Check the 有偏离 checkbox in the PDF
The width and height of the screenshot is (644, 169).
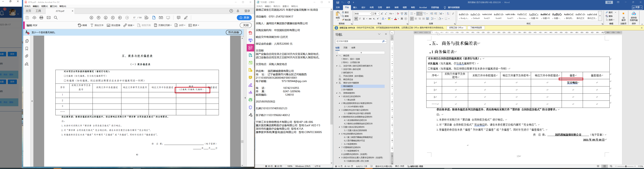click(65, 81)
